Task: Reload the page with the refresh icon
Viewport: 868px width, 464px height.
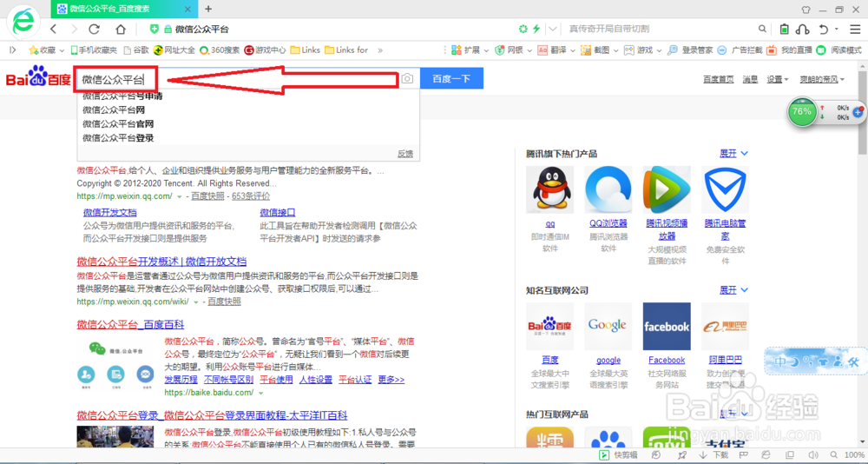Action: 94,30
